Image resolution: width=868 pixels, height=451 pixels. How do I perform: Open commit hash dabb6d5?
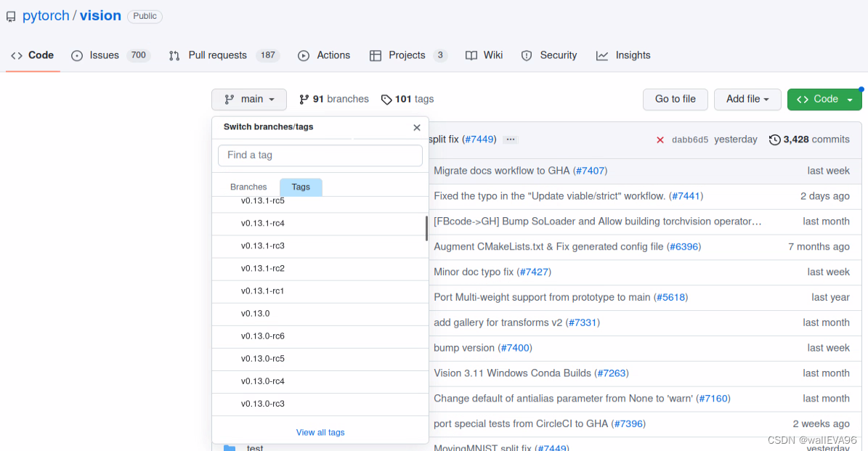click(x=690, y=140)
